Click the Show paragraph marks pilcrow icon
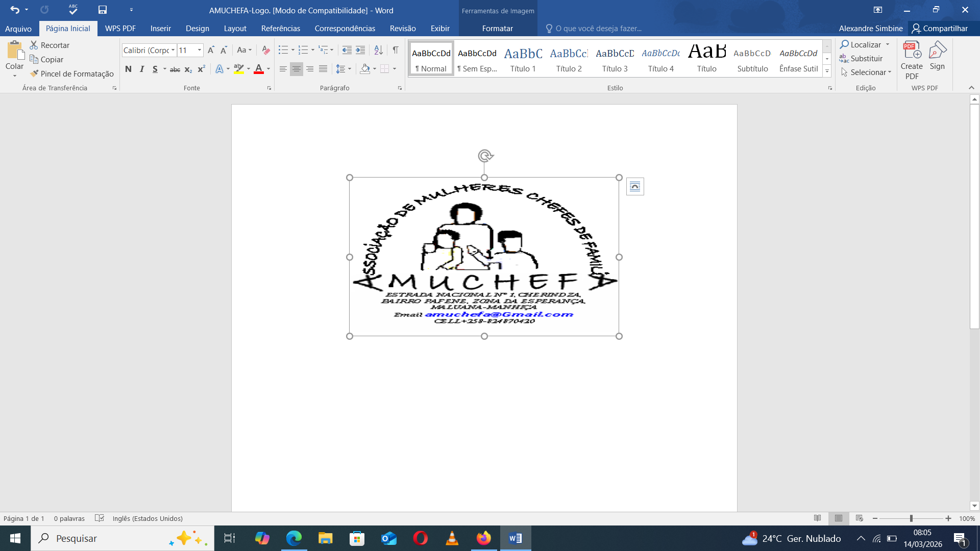This screenshot has height=551, width=980. pos(396,50)
